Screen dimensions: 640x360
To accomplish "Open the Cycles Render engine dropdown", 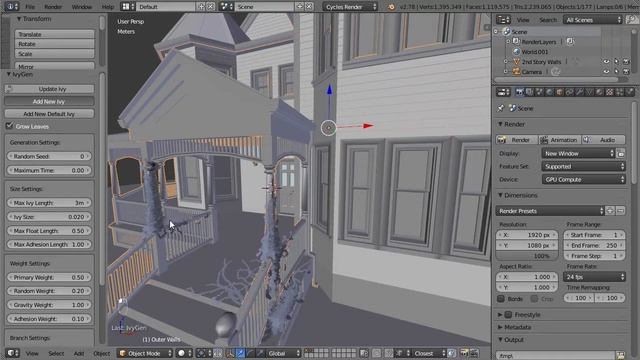I will (350, 7).
